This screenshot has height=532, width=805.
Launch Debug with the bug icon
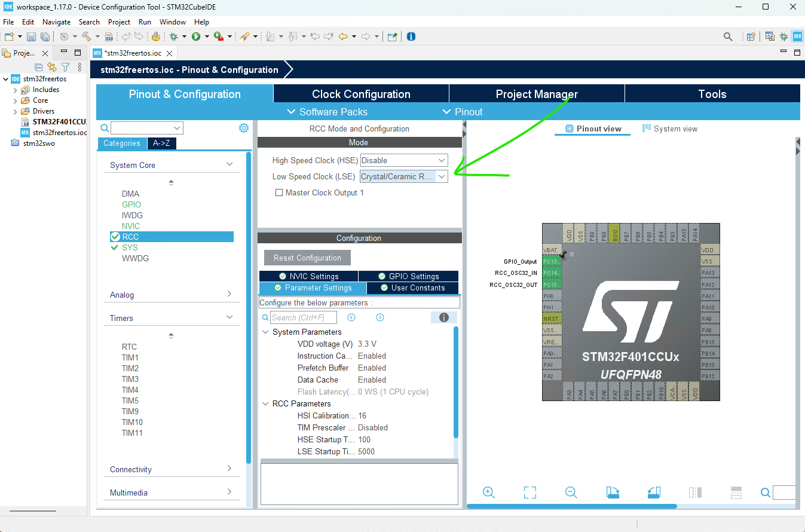pyautogui.click(x=173, y=36)
